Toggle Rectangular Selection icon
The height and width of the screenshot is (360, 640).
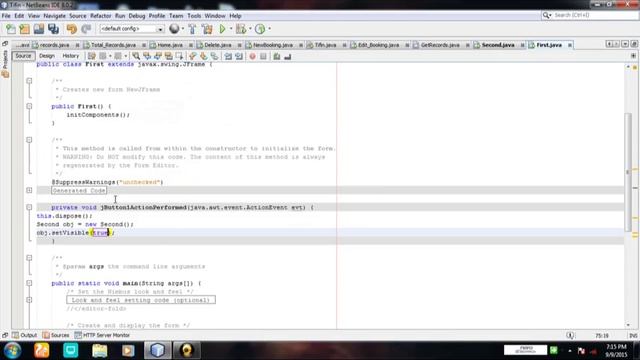coord(179,56)
